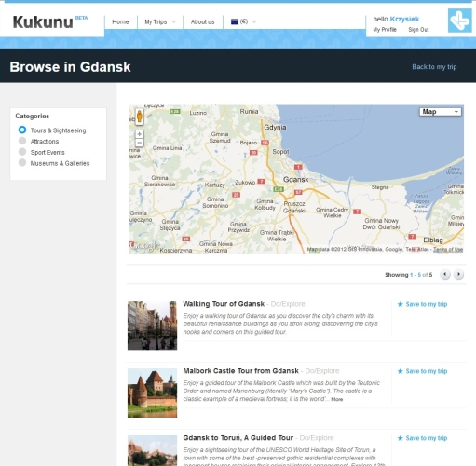The width and height of the screenshot is (476, 466).
Task: Click Gdansk label on the map
Action: [x=296, y=180]
